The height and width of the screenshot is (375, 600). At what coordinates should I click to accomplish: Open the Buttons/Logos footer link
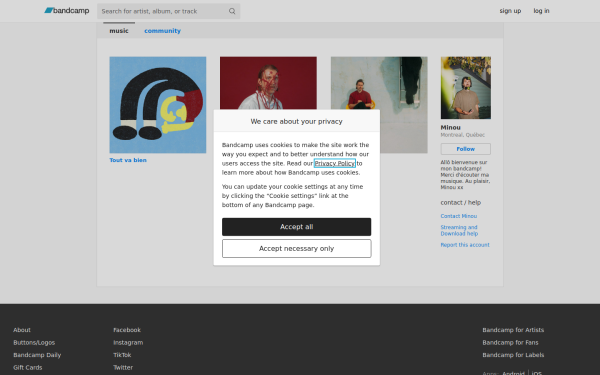click(34, 342)
